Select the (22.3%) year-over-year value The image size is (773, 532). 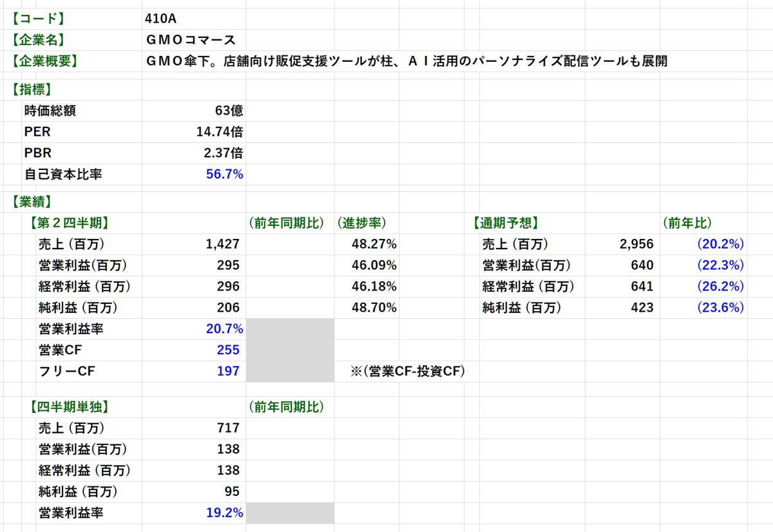point(721,265)
